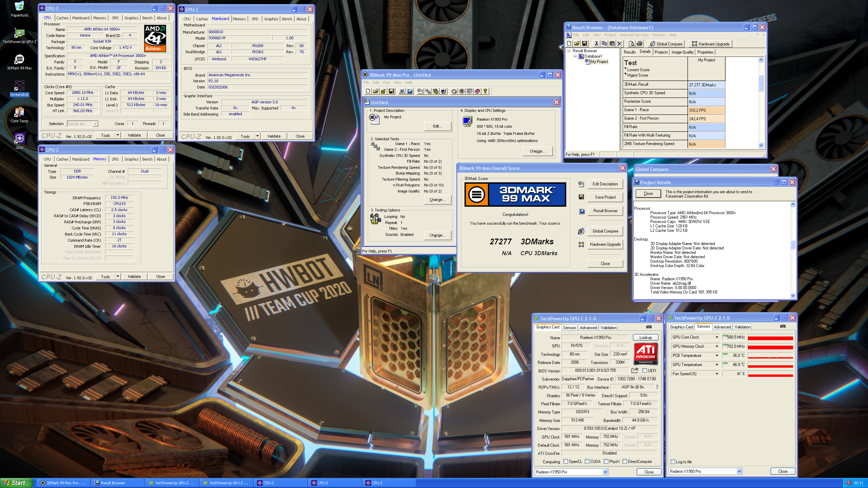
Task: Click Print Preview icon in Result Browser toolbar
Action: coord(631,43)
